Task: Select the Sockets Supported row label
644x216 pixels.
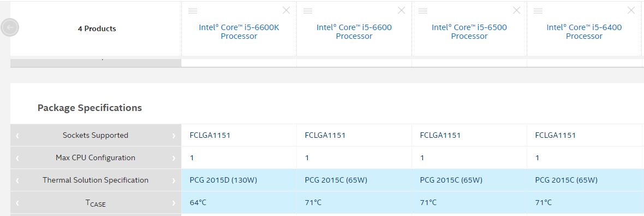Action: (96, 136)
